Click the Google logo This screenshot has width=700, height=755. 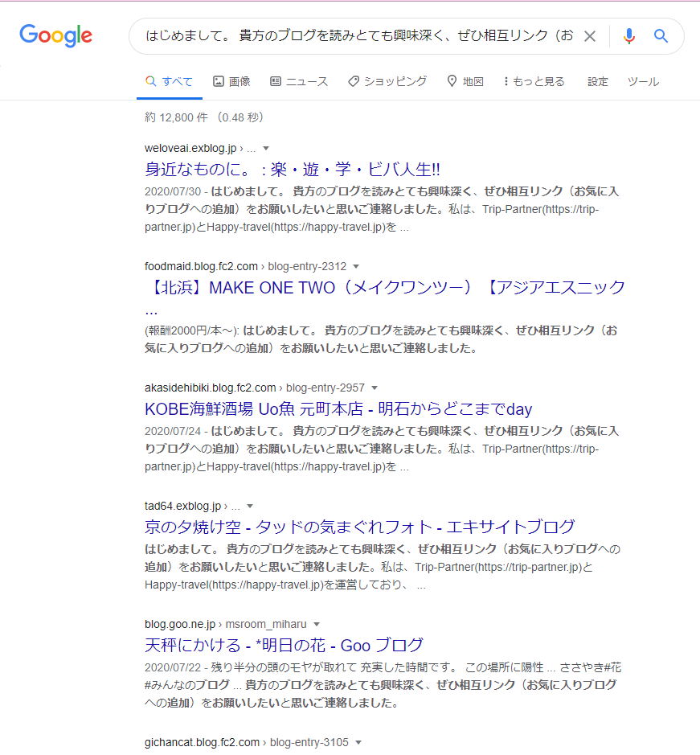pyautogui.click(x=55, y=36)
